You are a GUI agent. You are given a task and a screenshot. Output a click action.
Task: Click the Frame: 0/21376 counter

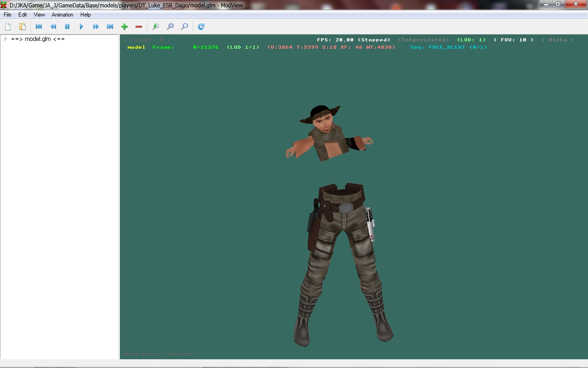(x=186, y=47)
